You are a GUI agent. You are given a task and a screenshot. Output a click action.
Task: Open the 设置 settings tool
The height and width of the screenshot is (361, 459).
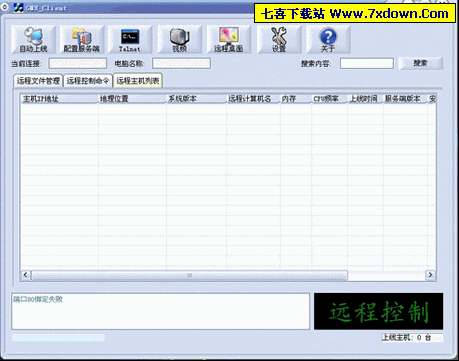click(x=279, y=39)
